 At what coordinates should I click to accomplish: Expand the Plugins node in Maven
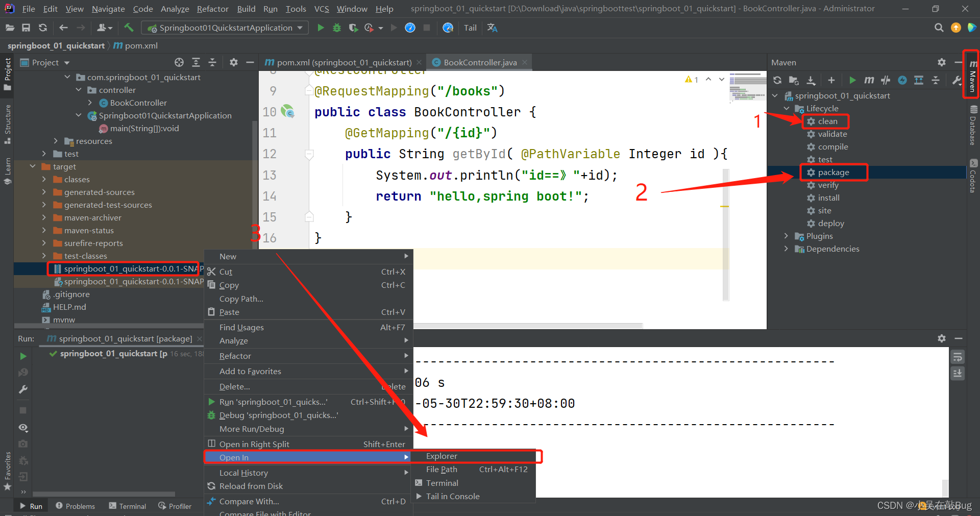pyautogui.click(x=787, y=236)
